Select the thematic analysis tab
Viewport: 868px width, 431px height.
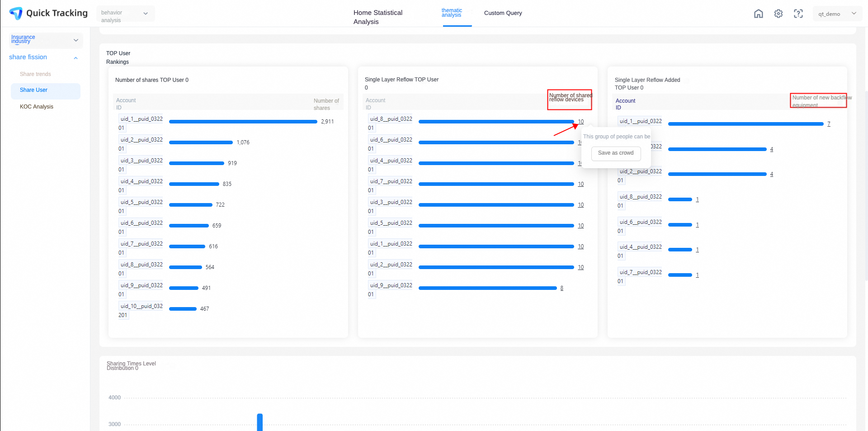coord(452,13)
